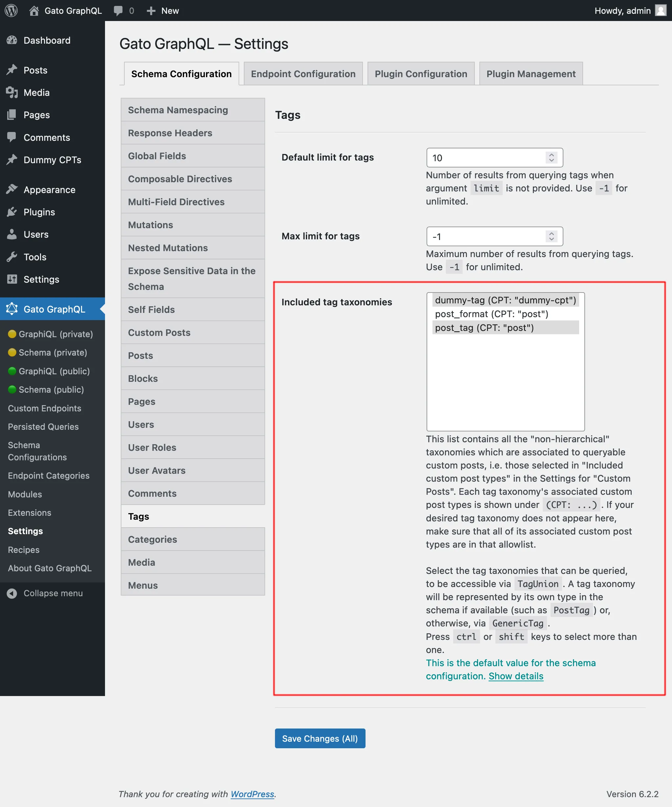Adjust Max limit for tags stepper arrows

pos(551,236)
